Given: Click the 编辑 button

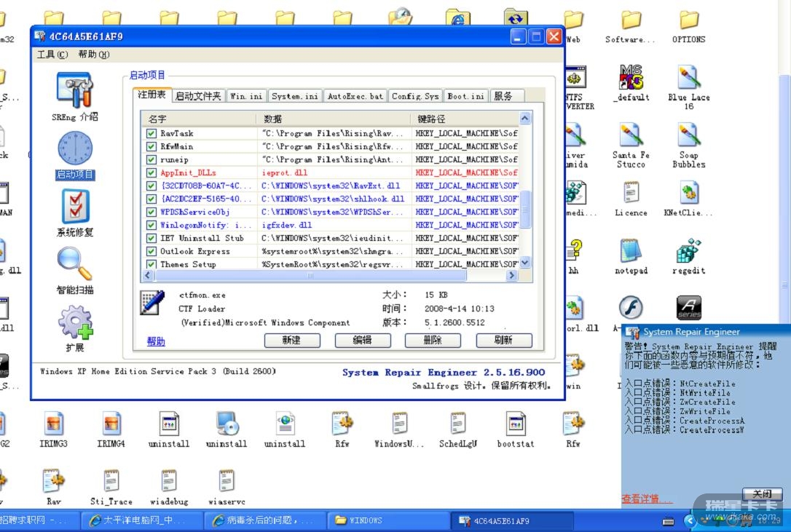Looking at the screenshot, I should [x=363, y=341].
